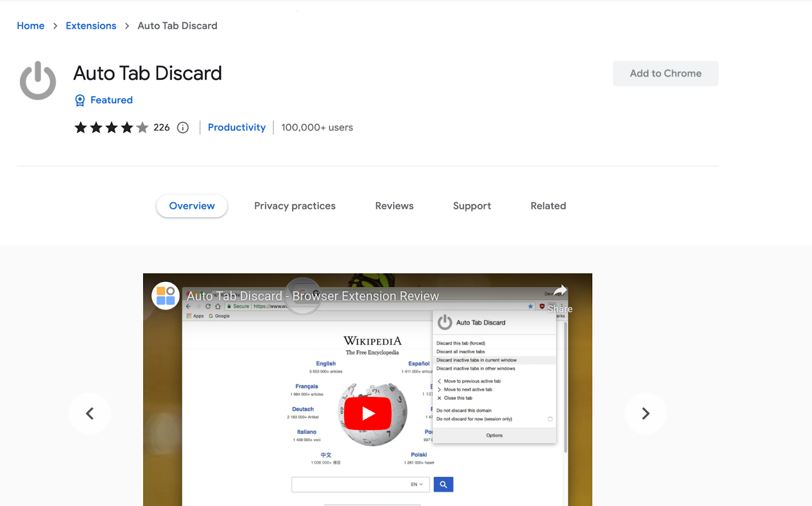Click the Home breadcrumb link
This screenshot has width=812, height=506.
click(x=30, y=26)
